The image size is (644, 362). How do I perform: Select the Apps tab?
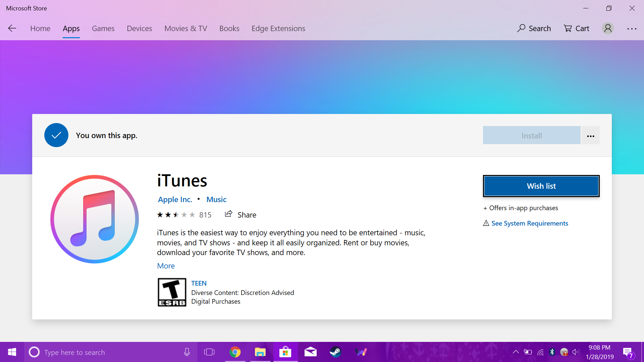pos(71,28)
